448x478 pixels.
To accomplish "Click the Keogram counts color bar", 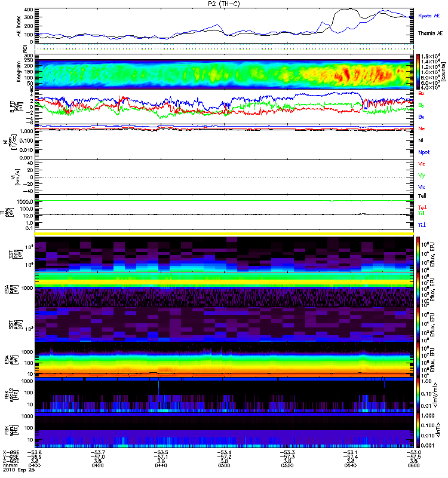I will pyautogui.click(x=418, y=71).
